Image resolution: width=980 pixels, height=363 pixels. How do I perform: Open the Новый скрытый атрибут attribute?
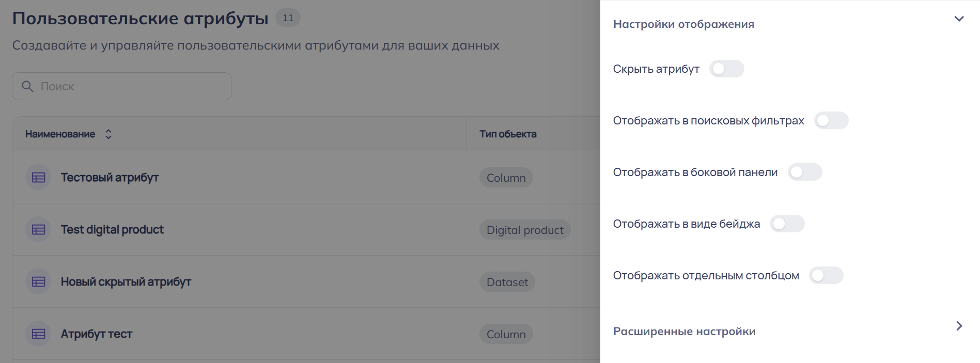pyautogui.click(x=126, y=282)
